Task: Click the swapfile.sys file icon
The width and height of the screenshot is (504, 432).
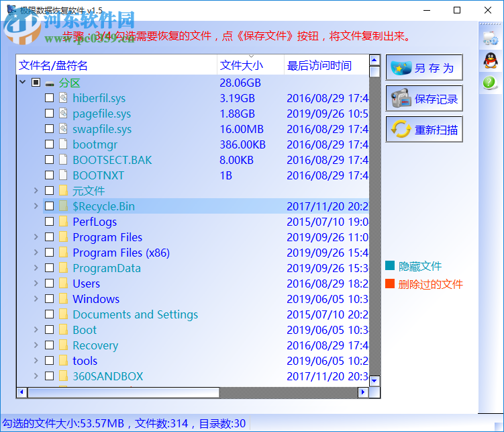Action: coord(63,129)
